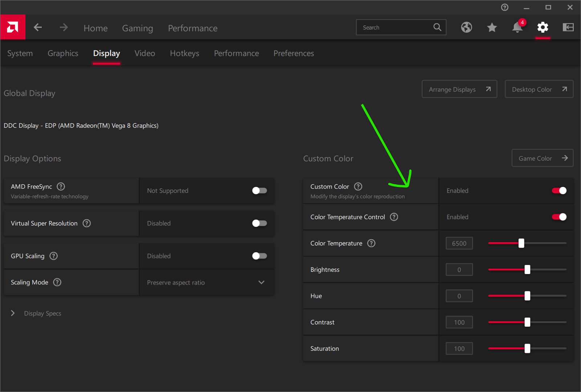Open the Gaming menu

(x=137, y=28)
